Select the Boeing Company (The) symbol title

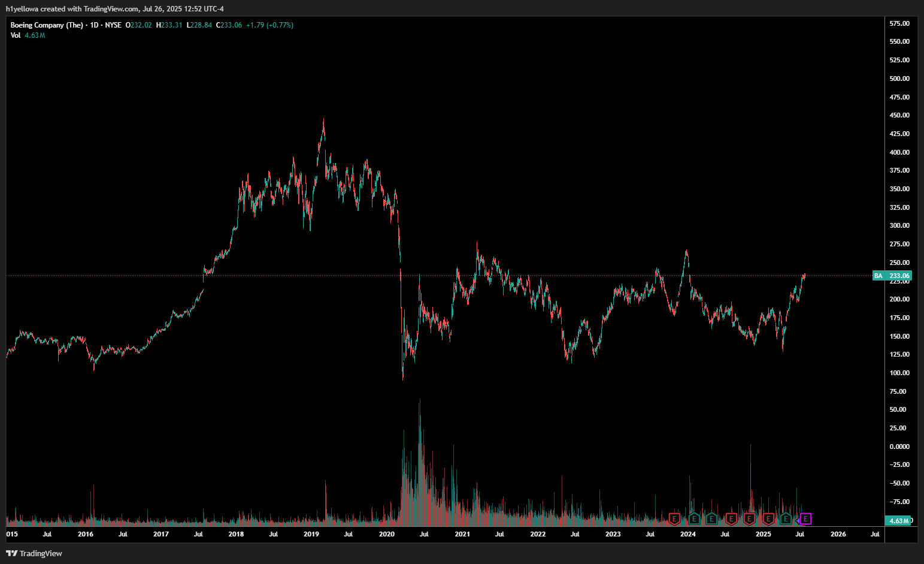(x=47, y=25)
